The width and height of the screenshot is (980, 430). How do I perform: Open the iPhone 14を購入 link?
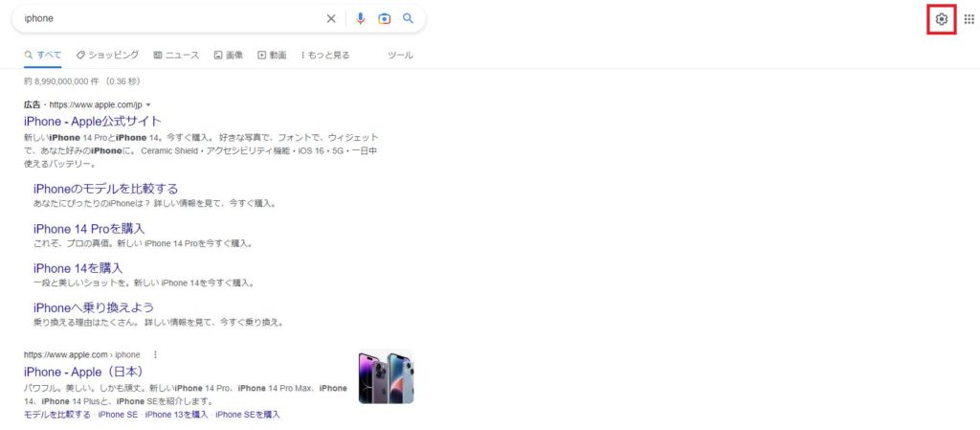coord(78,268)
